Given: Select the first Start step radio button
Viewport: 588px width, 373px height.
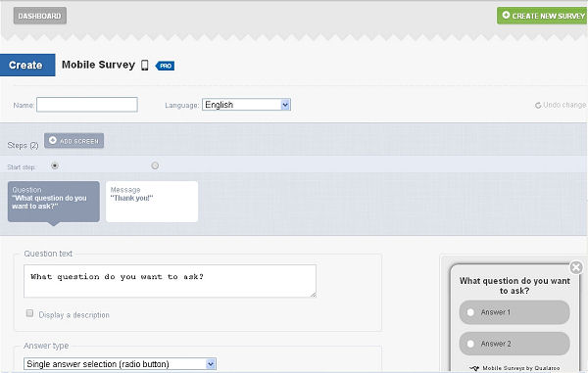Looking at the screenshot, I should pyautogui.click(x=55, y=165).
